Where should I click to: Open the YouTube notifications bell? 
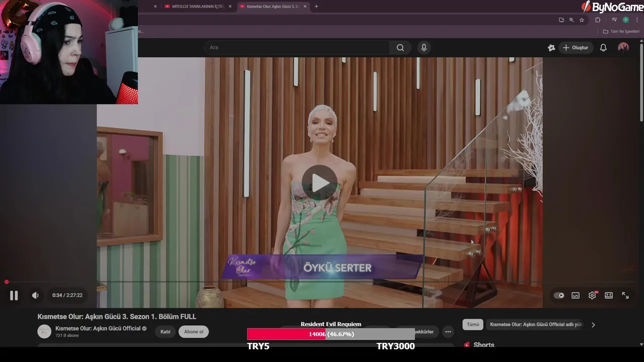(603, 48)
